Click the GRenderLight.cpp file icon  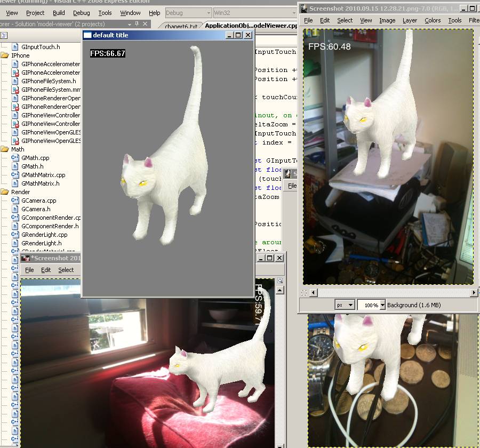[15, 235]
